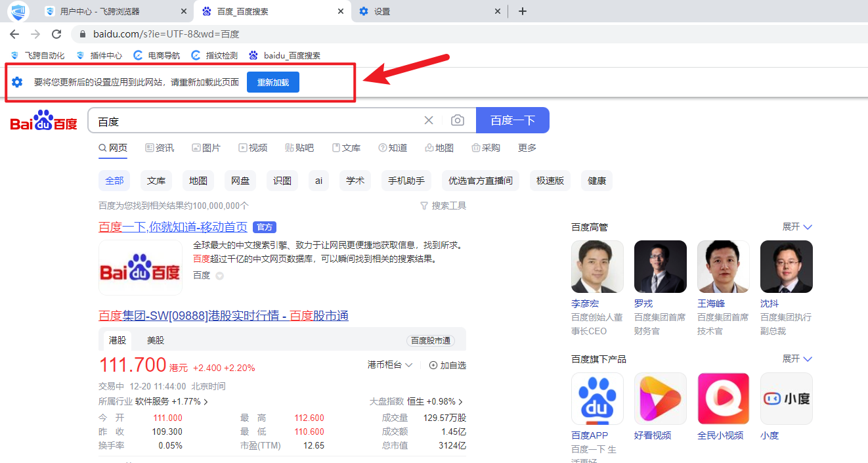Open the 指纹检测 bookmark
This screenshot has height=463, width=868.
point(215,56)
